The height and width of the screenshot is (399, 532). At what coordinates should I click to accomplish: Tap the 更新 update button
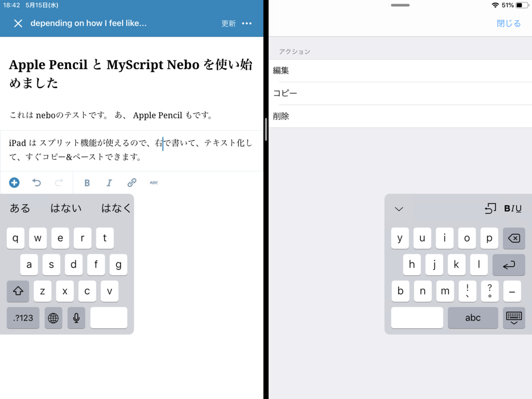click(x=229, y=23)
